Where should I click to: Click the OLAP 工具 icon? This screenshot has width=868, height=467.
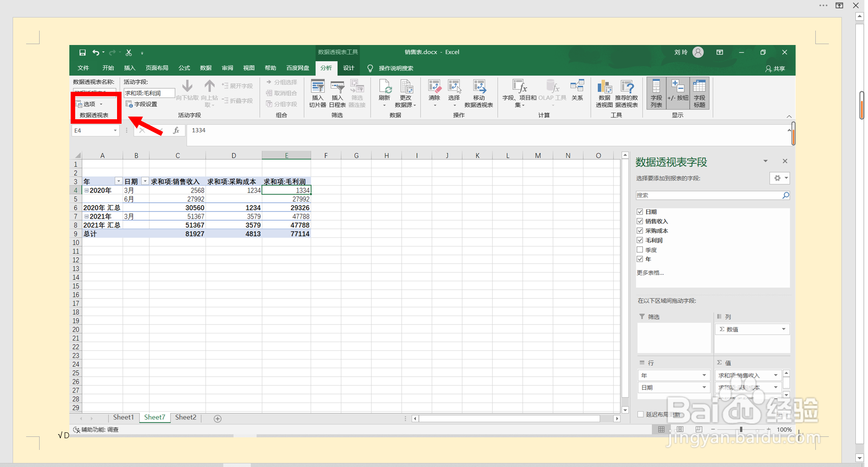(552, 86)
